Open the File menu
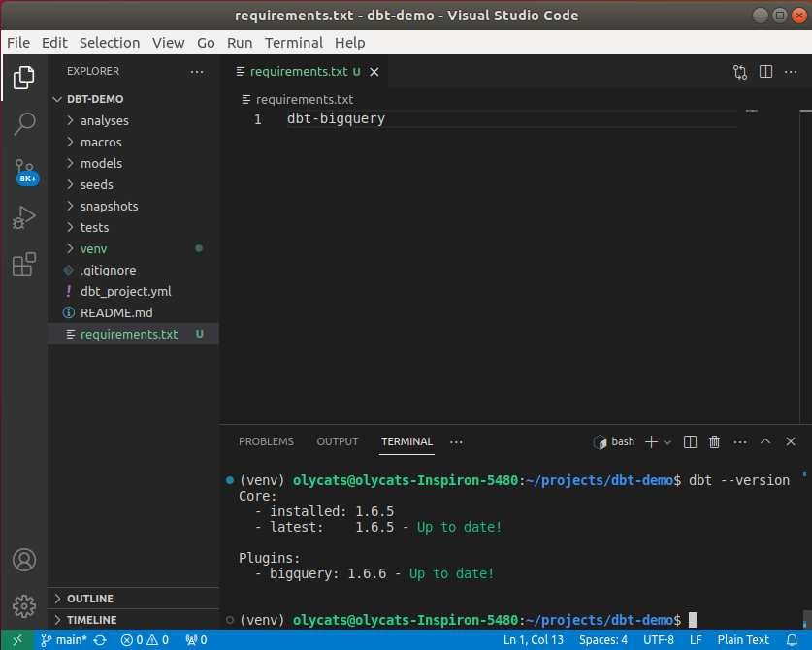The image size is (812, 650). pyautogui.click(x=18, y=43)
